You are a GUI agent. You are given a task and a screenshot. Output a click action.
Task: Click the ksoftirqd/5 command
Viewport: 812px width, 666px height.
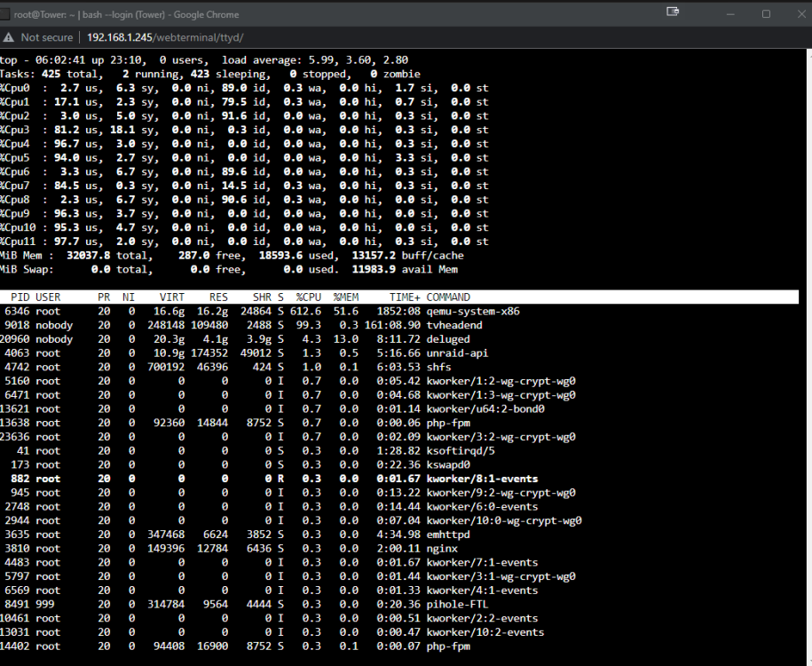(x=461, y=451)
